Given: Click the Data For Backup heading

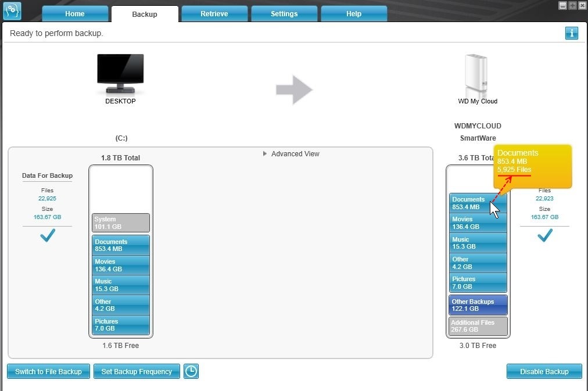Looking at the screenshot, I should (x=47, y=175).
